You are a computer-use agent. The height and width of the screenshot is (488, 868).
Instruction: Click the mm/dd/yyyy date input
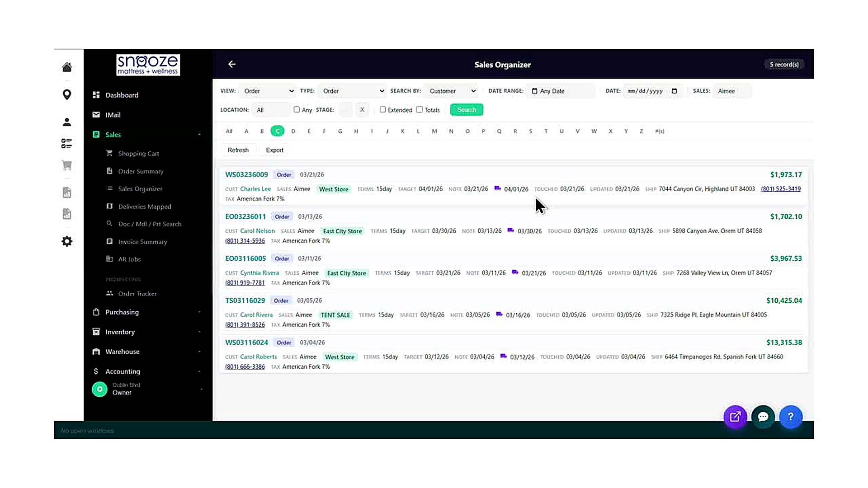[653, 91]
